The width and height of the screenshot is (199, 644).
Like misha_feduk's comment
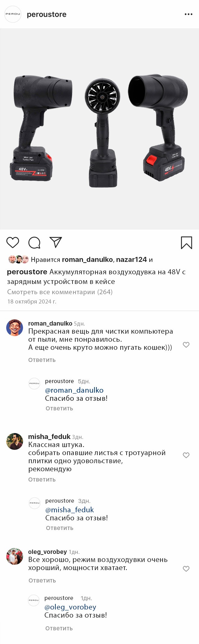pos(186,455)
